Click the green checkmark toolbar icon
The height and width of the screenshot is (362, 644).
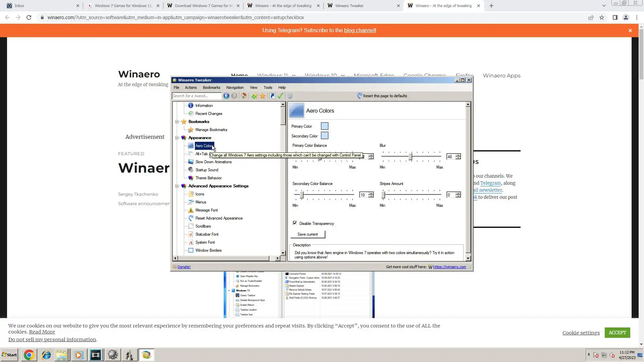pyautogui.click(x=280, y=96)
